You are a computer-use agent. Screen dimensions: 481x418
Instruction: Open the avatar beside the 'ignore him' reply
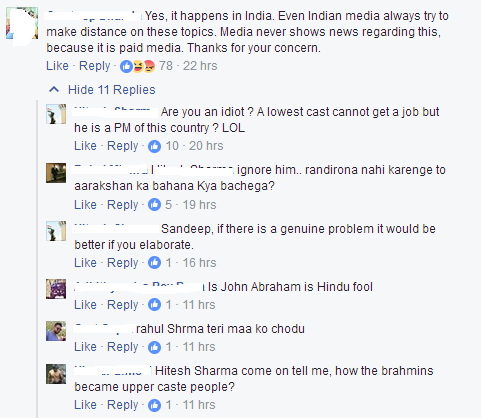coord(56,173)
